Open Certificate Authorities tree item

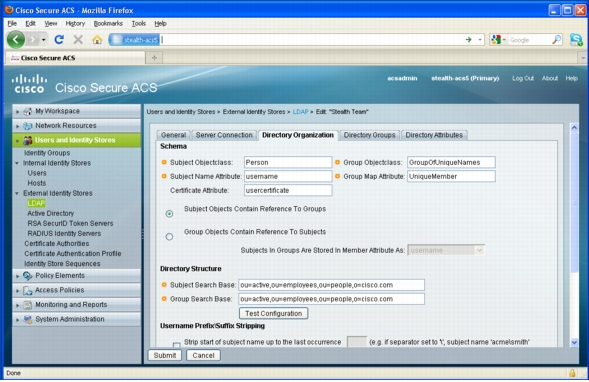57,243
